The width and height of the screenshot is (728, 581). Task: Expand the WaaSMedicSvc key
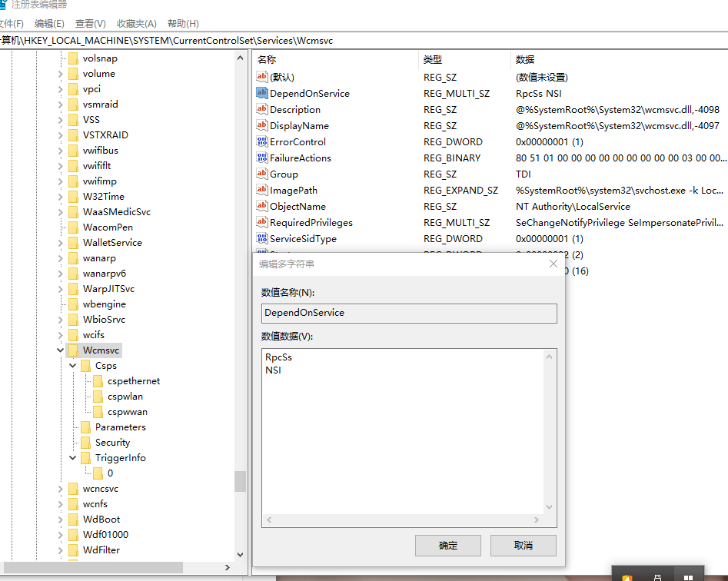[x=61, y=212]
